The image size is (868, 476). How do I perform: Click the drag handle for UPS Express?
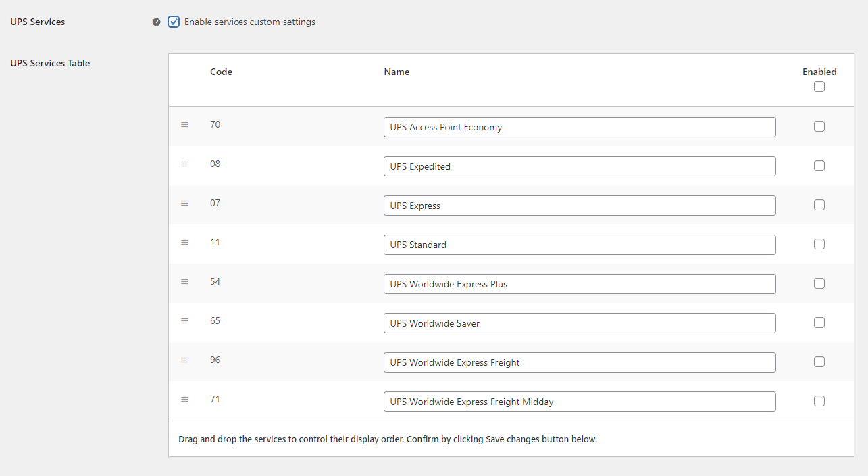185,203
